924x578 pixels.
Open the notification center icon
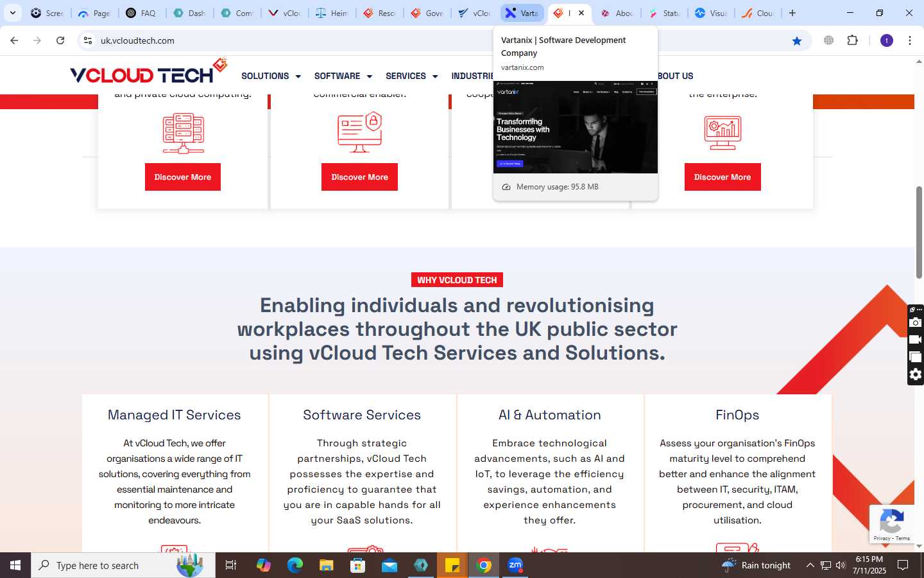903,565
